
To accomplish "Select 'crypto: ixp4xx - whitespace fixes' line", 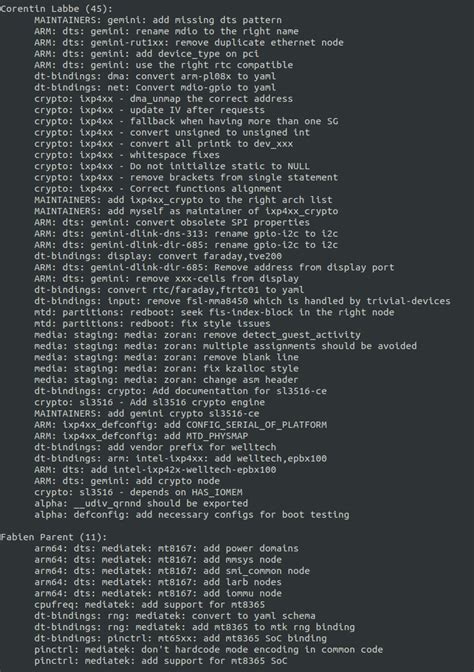I will pos(127,155).
